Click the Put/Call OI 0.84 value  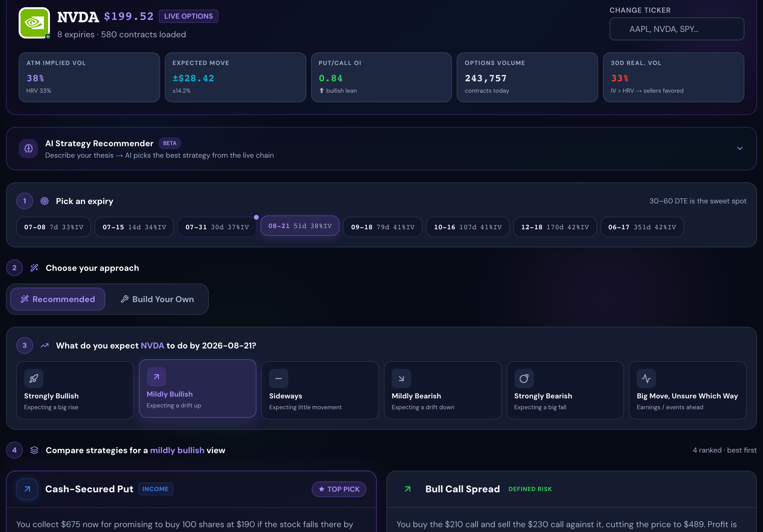tap(331, 79)
